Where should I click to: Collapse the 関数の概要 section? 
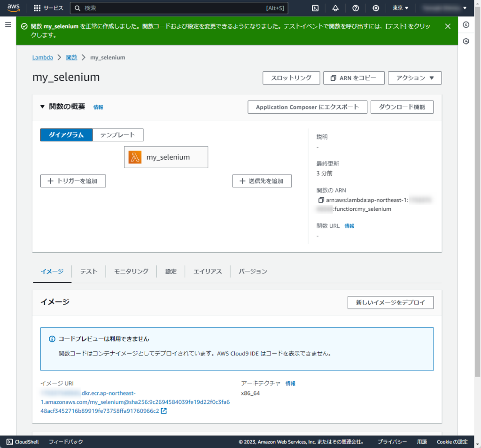pos(42,107)
